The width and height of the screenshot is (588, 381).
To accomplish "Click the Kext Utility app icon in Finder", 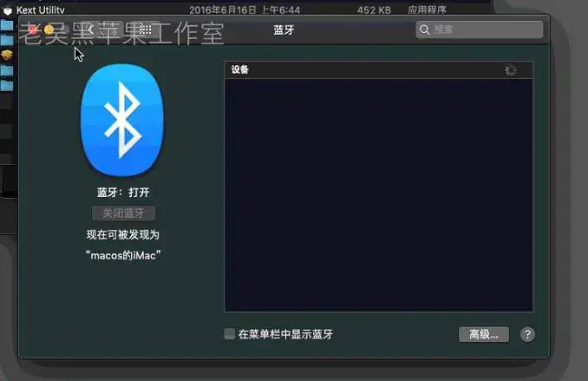I will (x=8, y=10).
